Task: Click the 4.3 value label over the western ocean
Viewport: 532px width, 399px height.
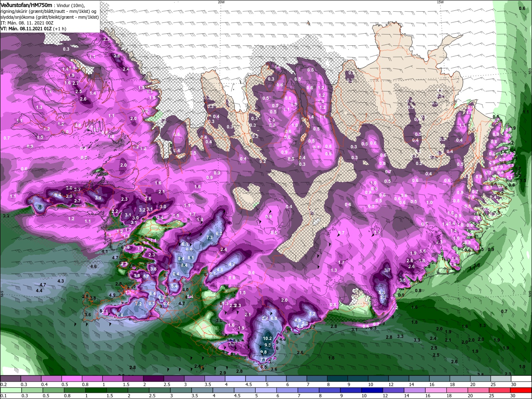Action: (x=61, y=281)
